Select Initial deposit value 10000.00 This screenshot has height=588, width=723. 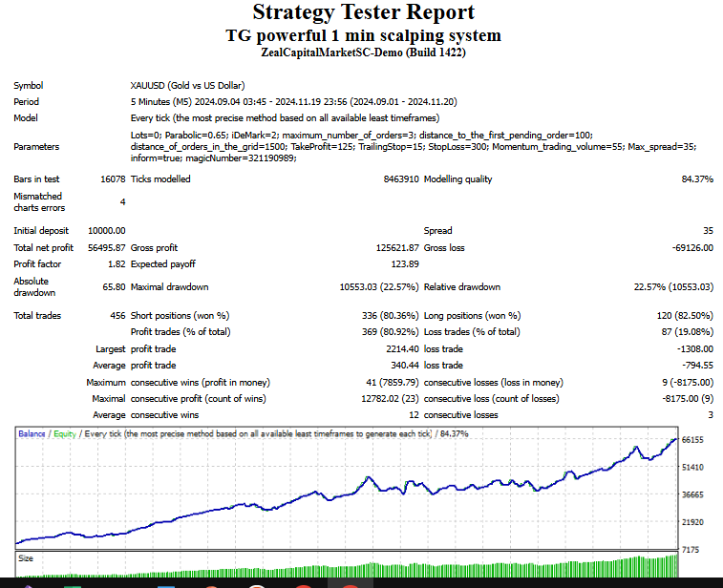tap(107, 231)
